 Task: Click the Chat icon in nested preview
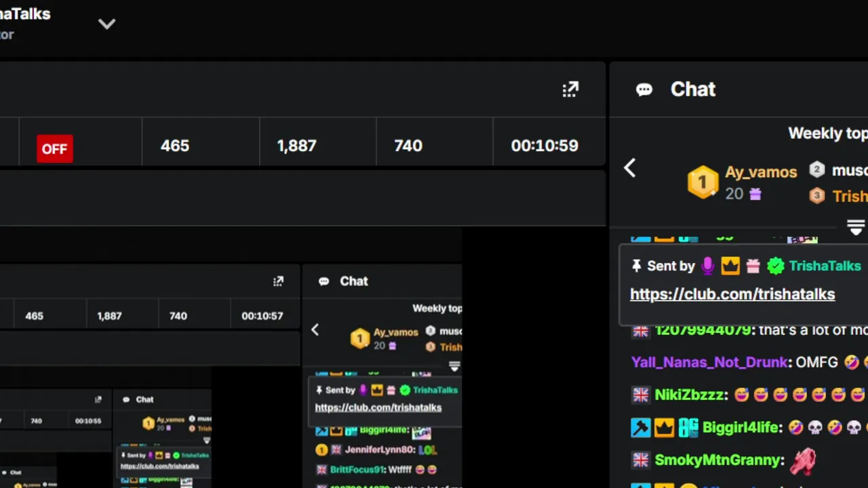[324, 281]
